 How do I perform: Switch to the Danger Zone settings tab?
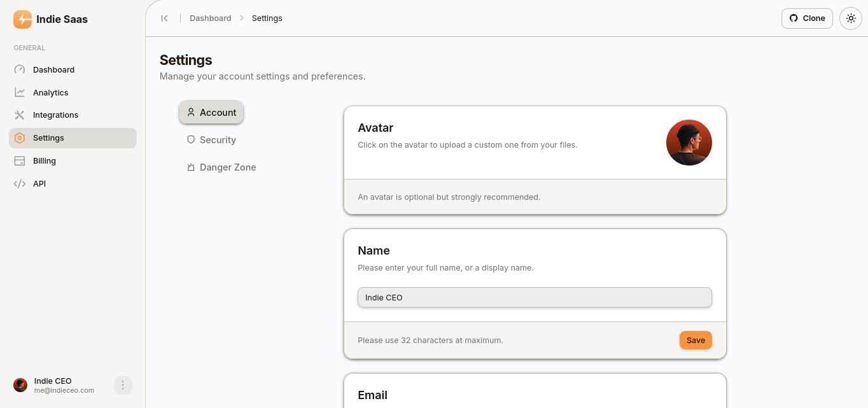(x=221, y=167)
